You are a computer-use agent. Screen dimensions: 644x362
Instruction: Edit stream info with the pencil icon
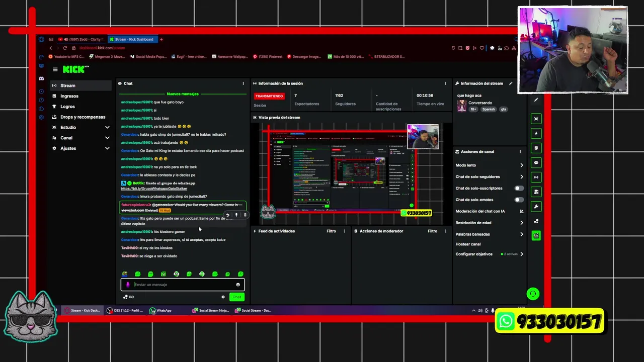click(511, 83)
